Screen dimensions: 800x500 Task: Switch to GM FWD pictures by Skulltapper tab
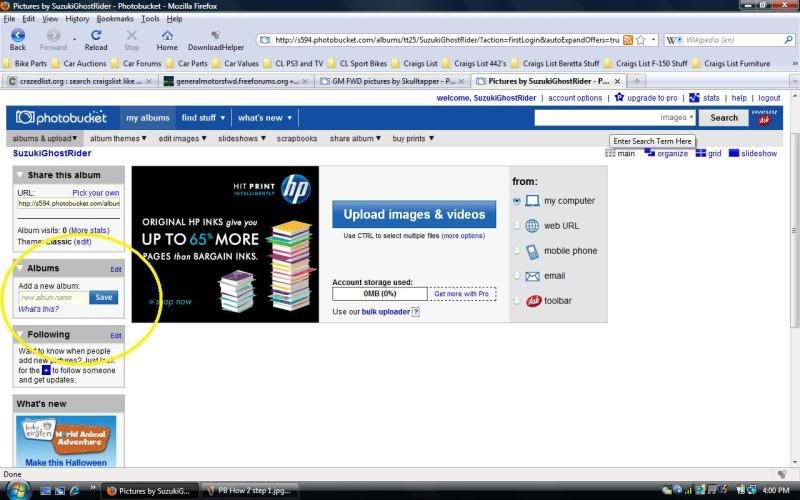tap(391, 81)
